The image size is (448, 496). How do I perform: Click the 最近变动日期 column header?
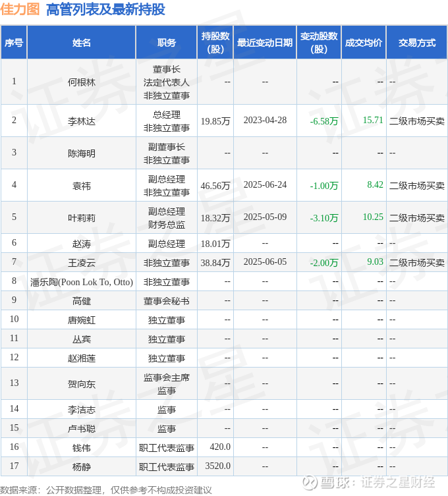point(265,42)
